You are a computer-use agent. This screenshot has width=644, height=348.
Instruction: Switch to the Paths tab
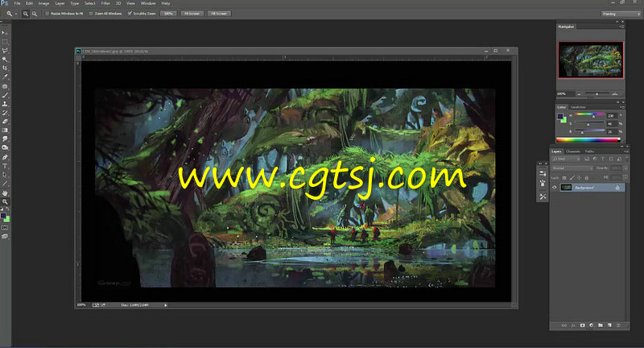pos(590,151)
